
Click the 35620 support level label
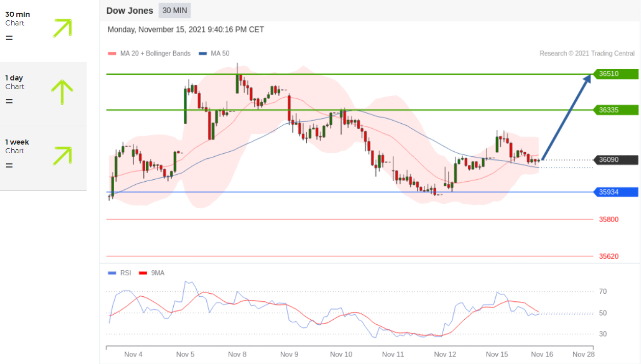click(609, 256)
